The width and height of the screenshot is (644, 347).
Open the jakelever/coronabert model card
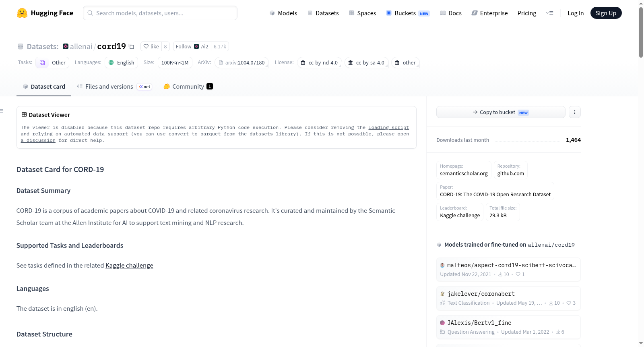coord(508,298)
